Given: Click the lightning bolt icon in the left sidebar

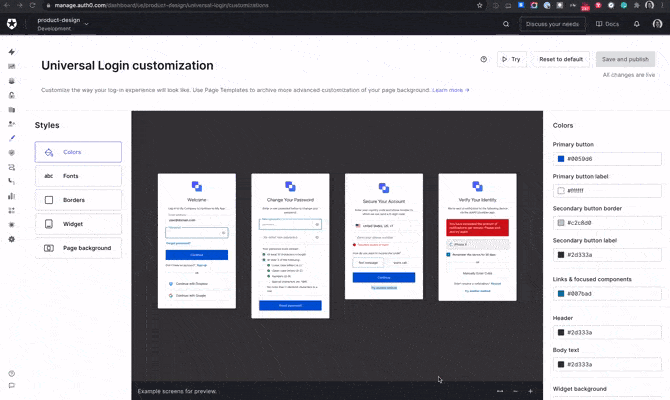Looking at the screenshot, I should [x=12, y=52].
